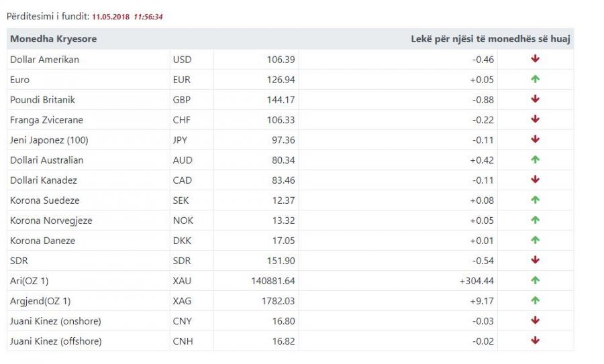This screenshot has height=364, width=604.
Task: Click the green up arrow for XAU gold
Action: [535, 280]
